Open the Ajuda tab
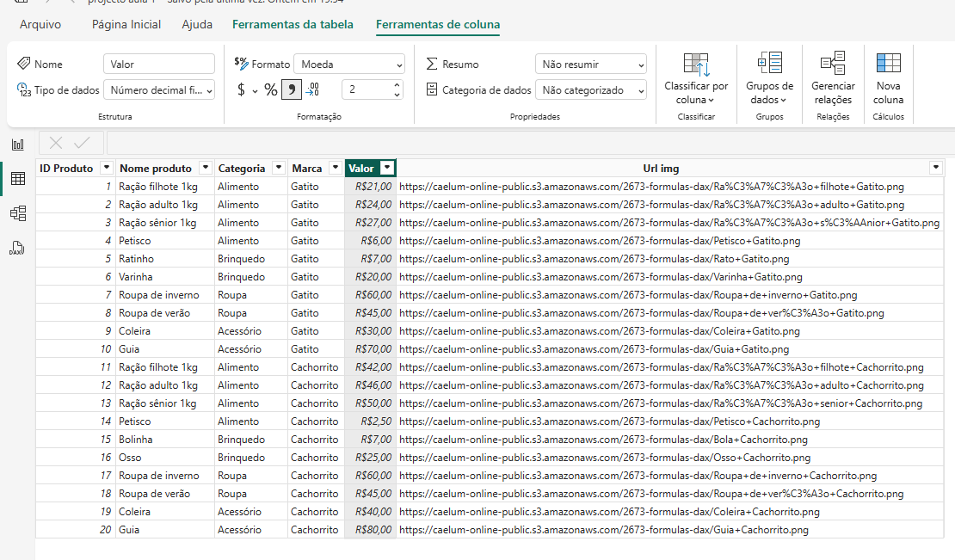 click(197, 24)
